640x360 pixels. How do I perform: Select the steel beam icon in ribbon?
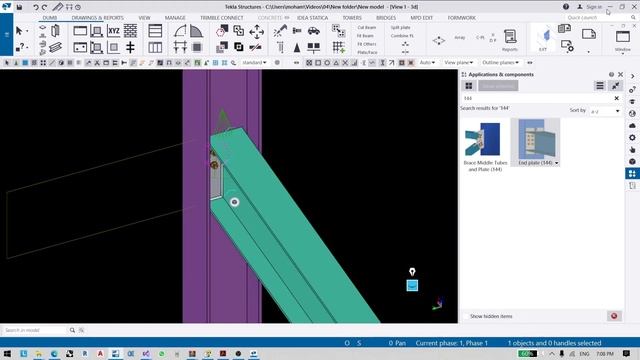[55, 48]
